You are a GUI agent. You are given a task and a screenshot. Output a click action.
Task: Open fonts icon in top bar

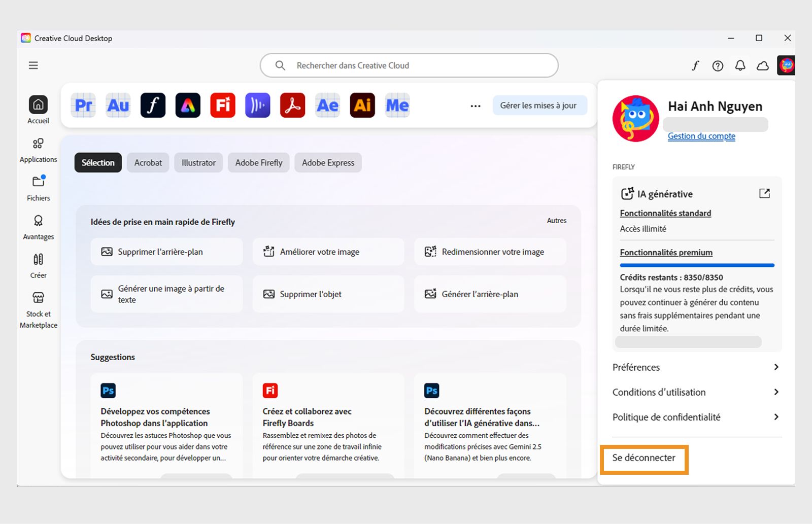point(695,65)
